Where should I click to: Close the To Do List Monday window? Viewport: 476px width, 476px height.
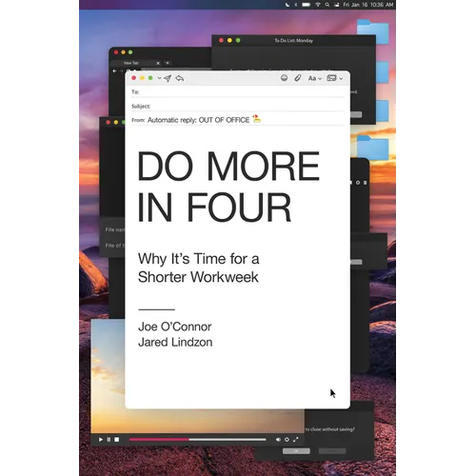(221, 40)
